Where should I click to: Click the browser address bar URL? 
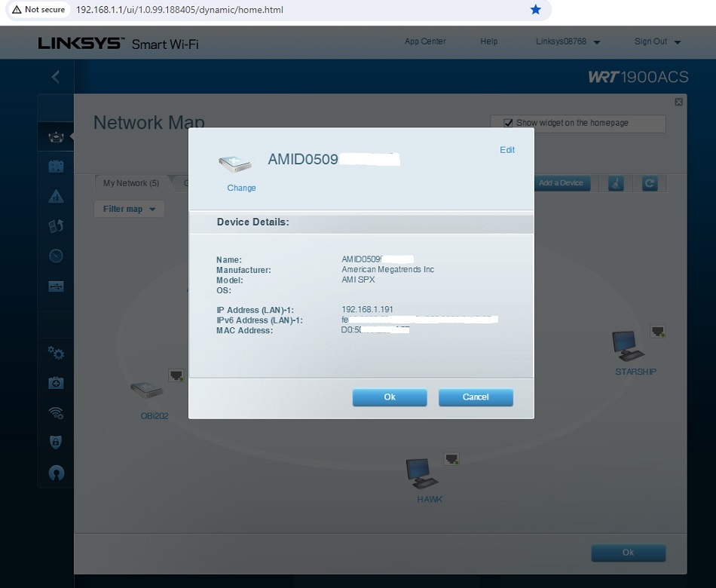point(179,10)
